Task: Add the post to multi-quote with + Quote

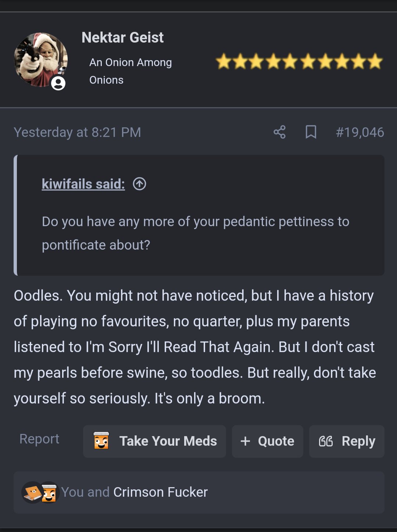Action: (x=268, y=441)
